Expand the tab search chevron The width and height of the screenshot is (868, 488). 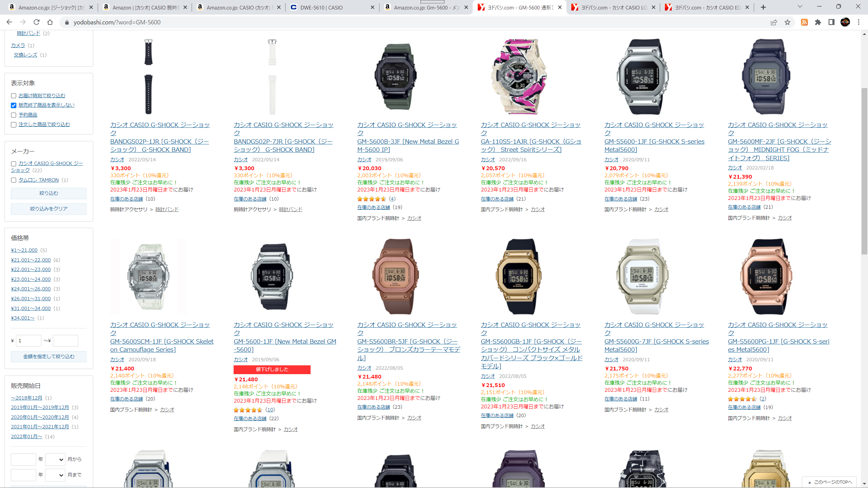pyautogui.click(x=800, y=6)
